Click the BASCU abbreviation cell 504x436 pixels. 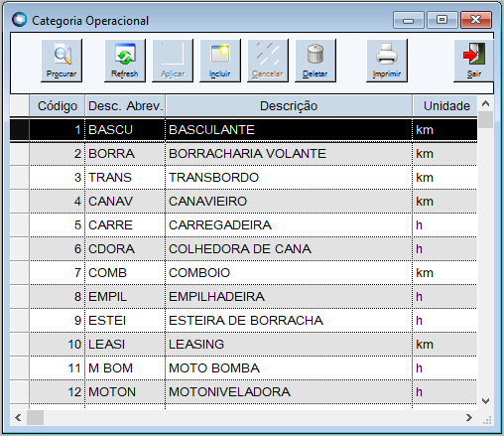coord(125,130)
